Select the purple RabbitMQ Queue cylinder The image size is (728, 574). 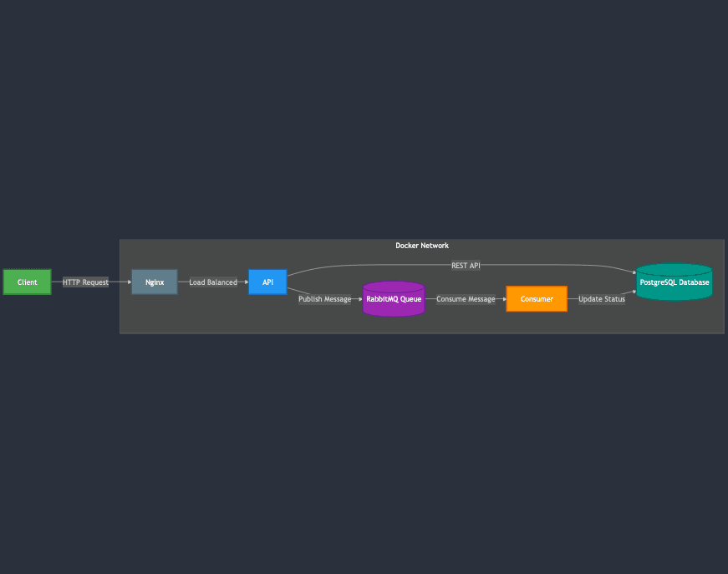[x=394, y=299]
